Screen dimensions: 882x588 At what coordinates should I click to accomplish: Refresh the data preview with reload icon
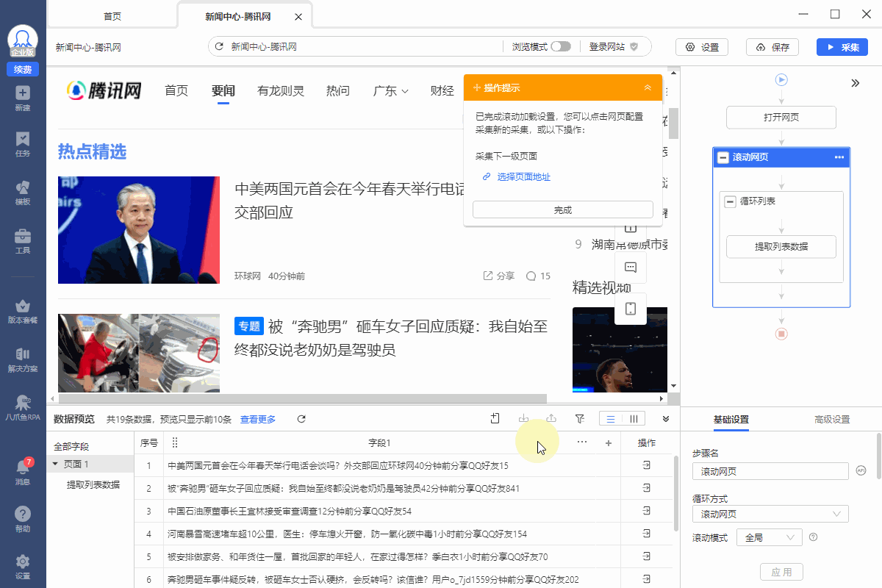(301, 419)
